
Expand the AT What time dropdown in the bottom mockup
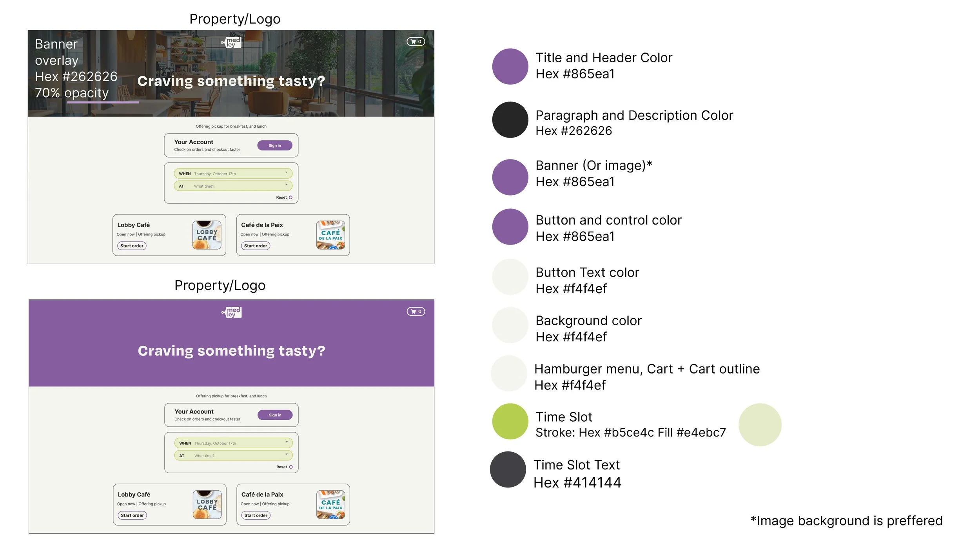click(287, 455)
